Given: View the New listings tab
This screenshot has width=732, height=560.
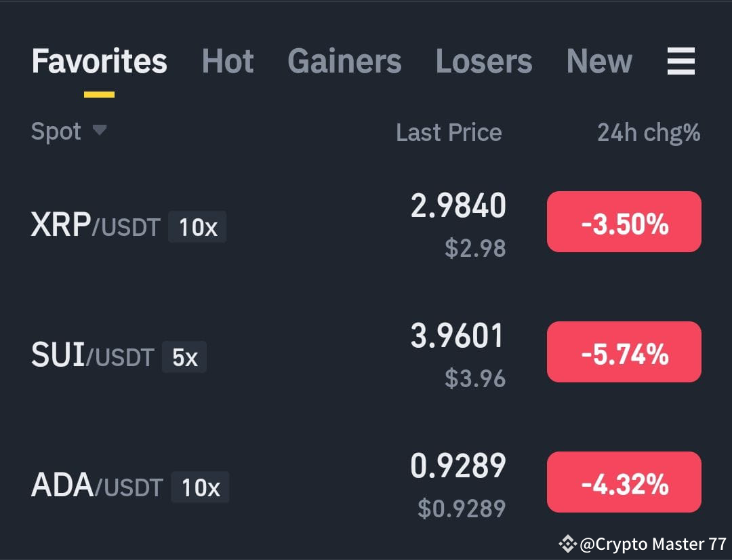Looking at the screenshot, I should [598, 61].
